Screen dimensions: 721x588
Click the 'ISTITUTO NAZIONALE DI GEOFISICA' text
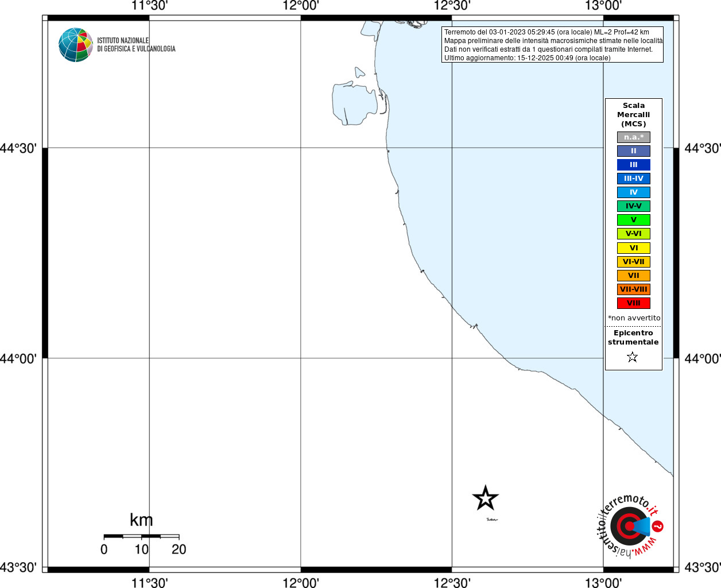pyautogui.click(x=136, y=45)
